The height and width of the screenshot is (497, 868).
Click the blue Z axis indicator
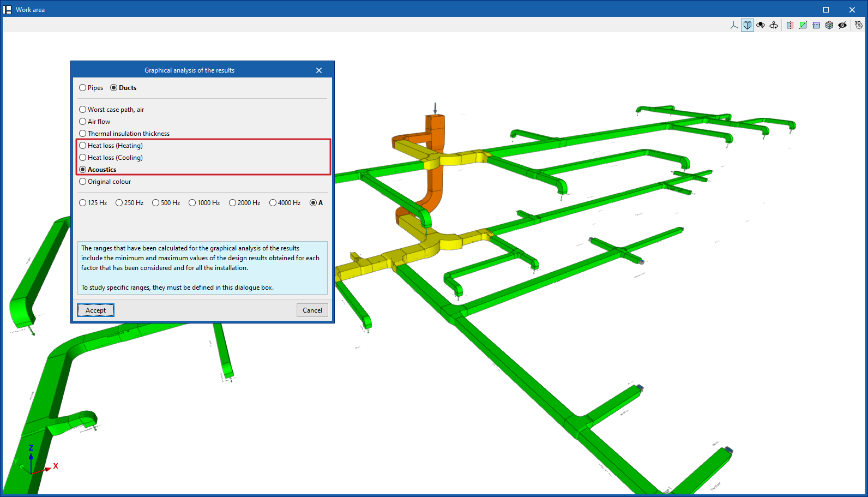[x=31, y=448]
